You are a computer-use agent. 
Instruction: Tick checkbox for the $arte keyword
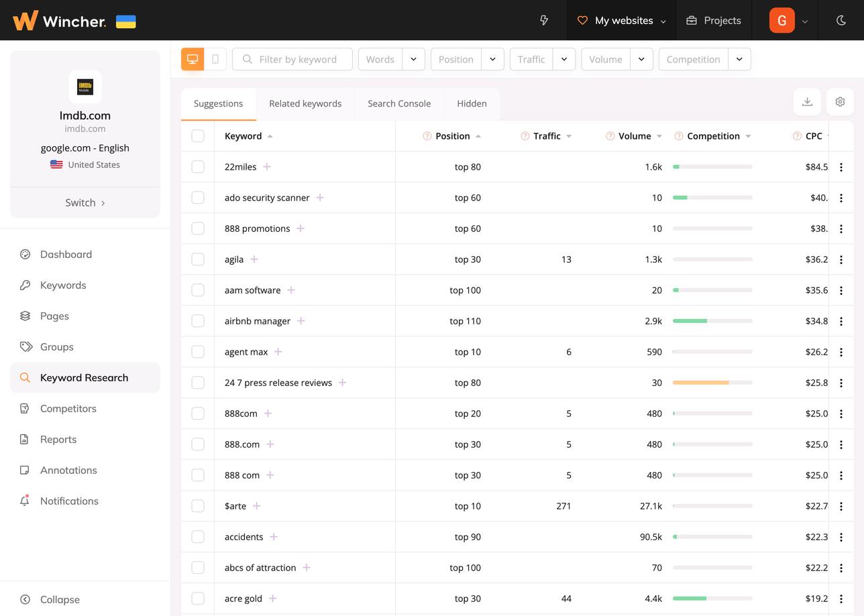click(x=198, y=506)
